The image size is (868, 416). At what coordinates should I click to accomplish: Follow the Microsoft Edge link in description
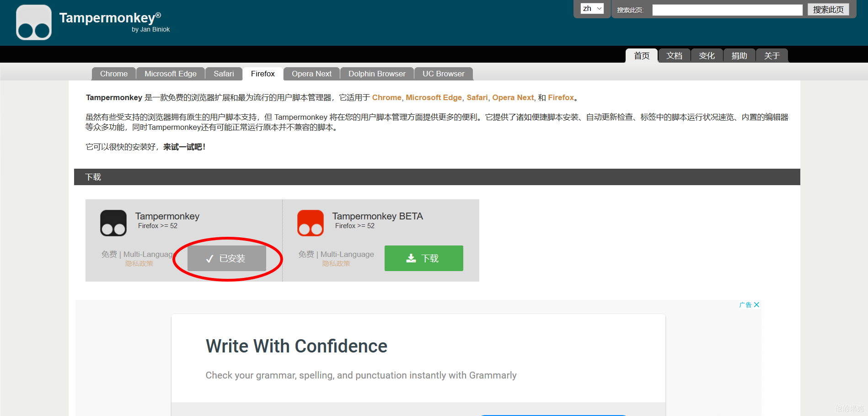click(x=434, y=97)
